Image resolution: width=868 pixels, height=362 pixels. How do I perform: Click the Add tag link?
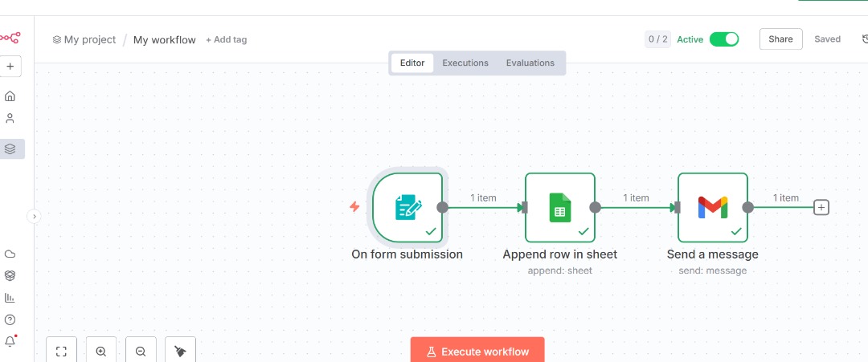point(227,40)
